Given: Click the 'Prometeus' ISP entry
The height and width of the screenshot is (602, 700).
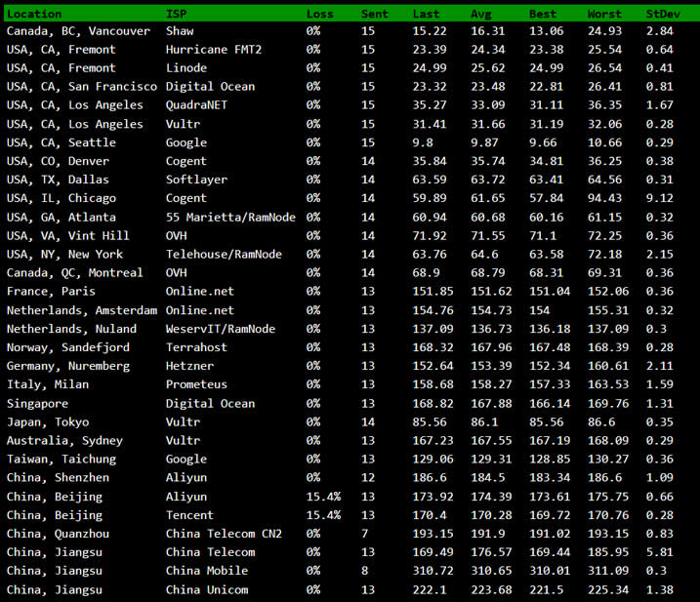Looking at the screenshot, I should [197, 384].
